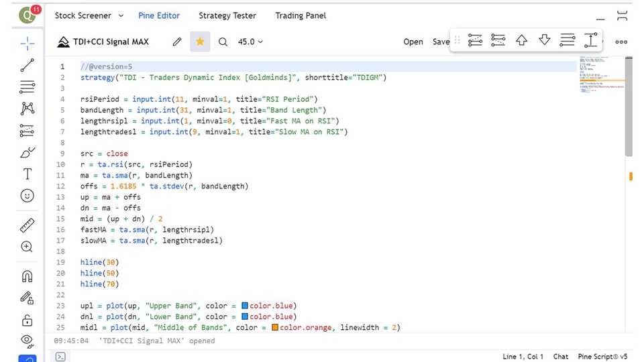Click the Open script button

coord(413,42)
